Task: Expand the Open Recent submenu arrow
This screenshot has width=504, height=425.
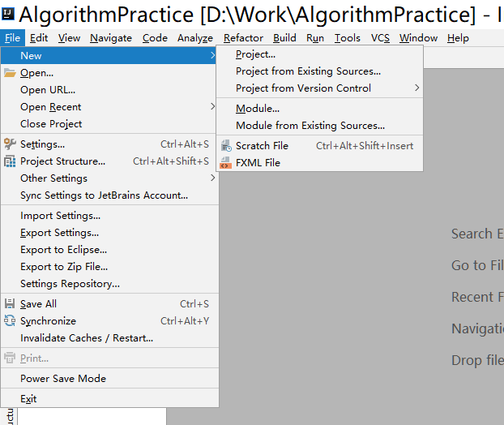Action: point(212,107)
